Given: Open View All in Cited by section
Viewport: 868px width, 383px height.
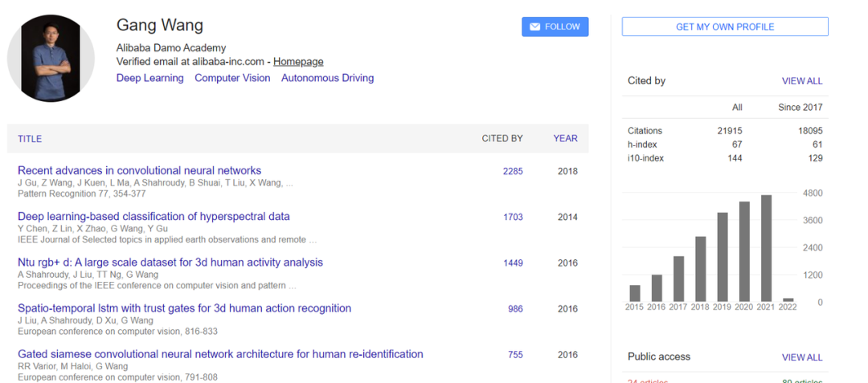Looking at the screenshot, I should 801,81.
